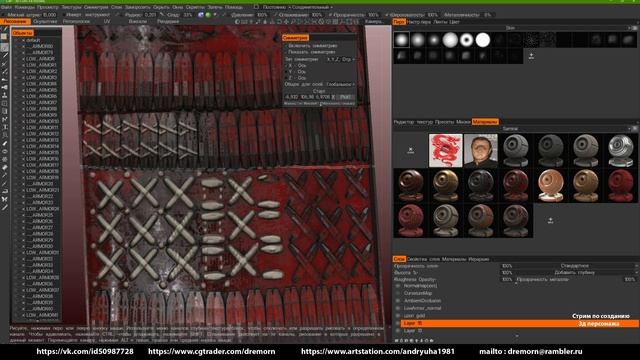Choose the speckled noise brush alpha
This screenshot has width=640, height=360.
[531, 40]
